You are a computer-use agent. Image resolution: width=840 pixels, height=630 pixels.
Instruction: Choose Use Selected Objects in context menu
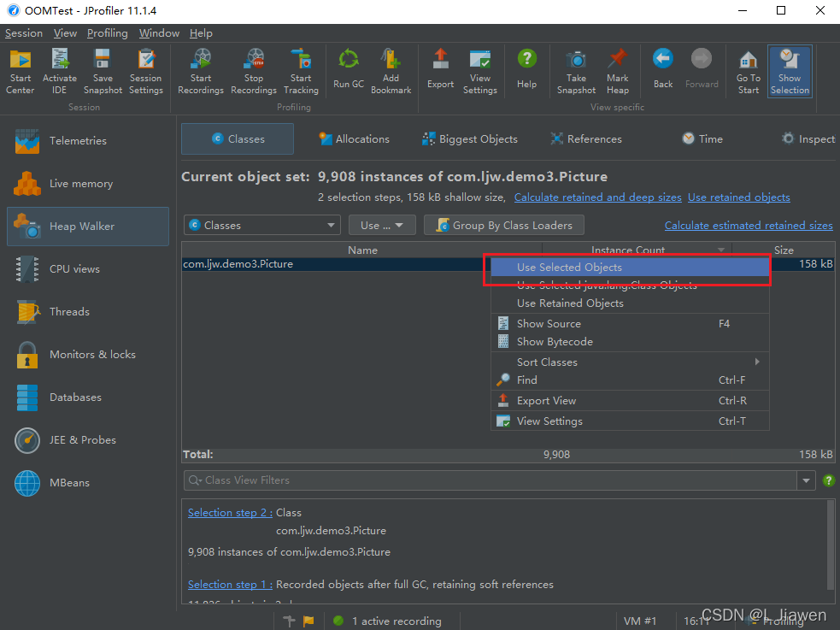click(x=630, y=268)
